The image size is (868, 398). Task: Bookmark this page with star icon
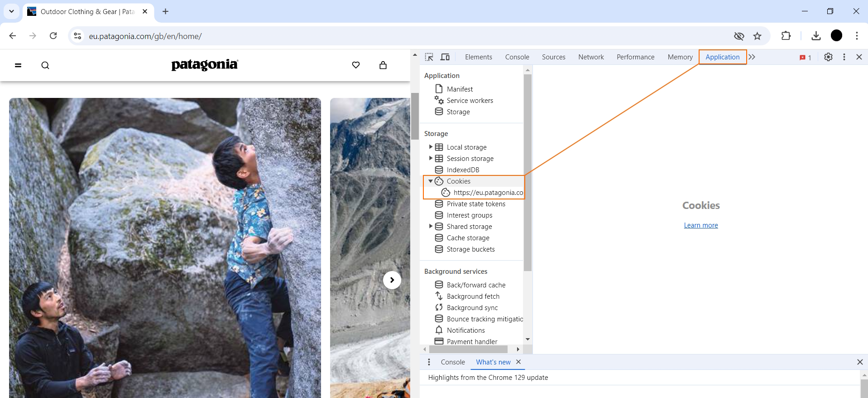click(757, 36)
